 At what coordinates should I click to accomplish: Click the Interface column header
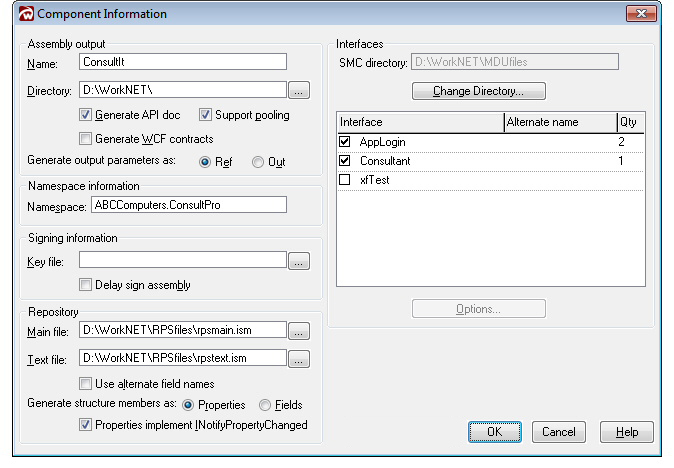click(x=420, y=122)
